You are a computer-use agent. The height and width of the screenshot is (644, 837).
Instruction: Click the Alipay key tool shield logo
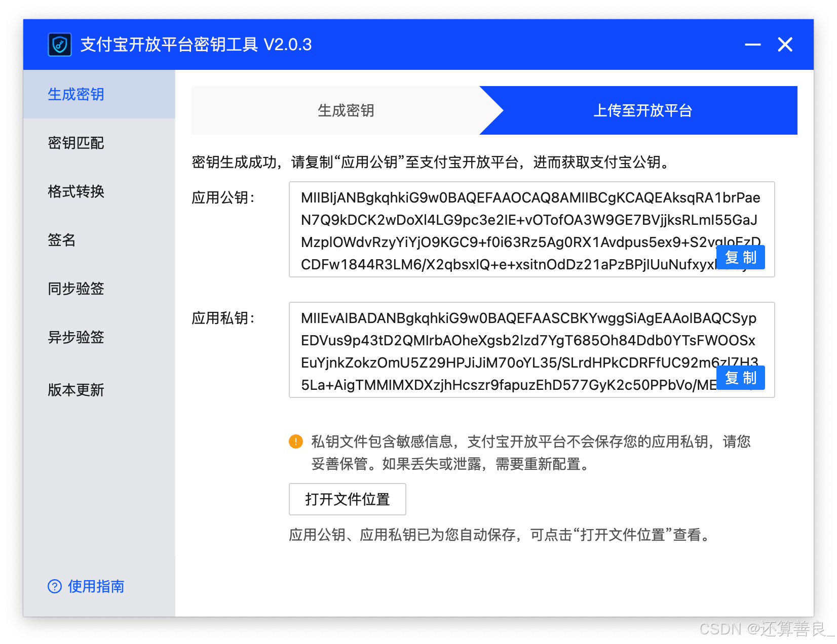[x=60, y=45]
